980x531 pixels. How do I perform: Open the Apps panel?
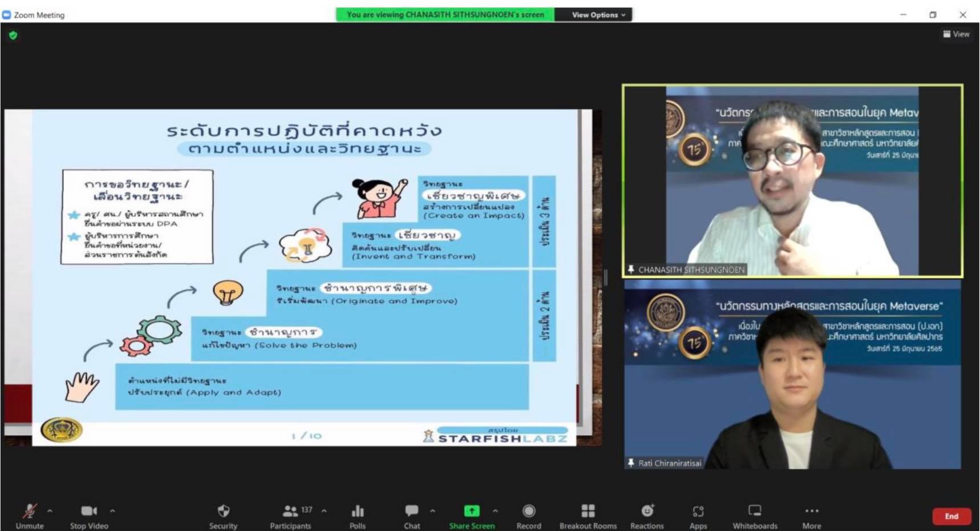point(698,515)
